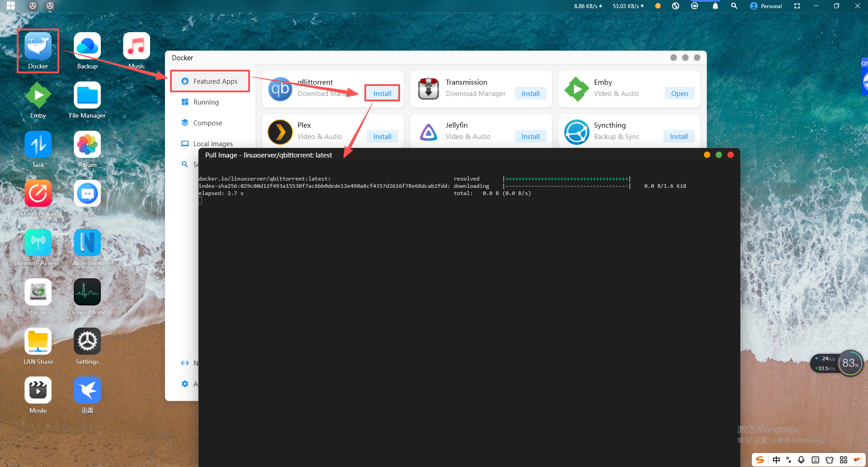Viewport: 868px width, 467px height.
Task: Install the Syncthing app
Action: coord(679,136)
